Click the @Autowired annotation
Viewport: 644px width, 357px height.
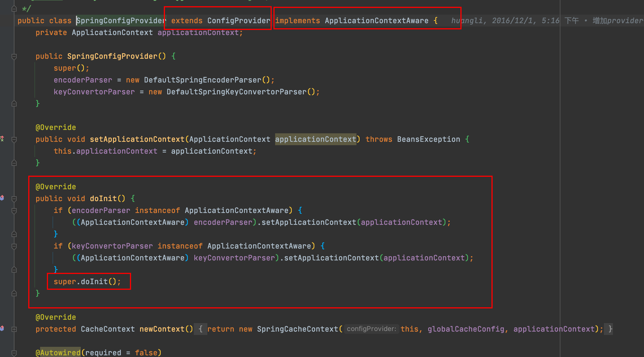click(x=58, y=353)
